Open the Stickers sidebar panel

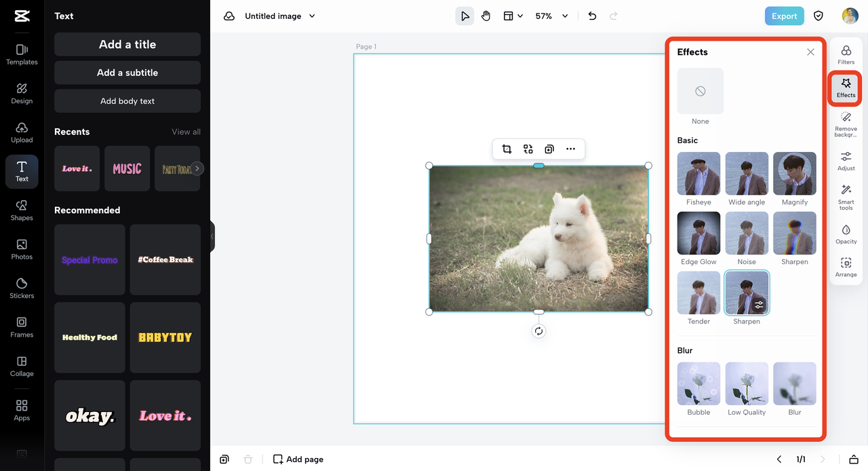point(22,288)
